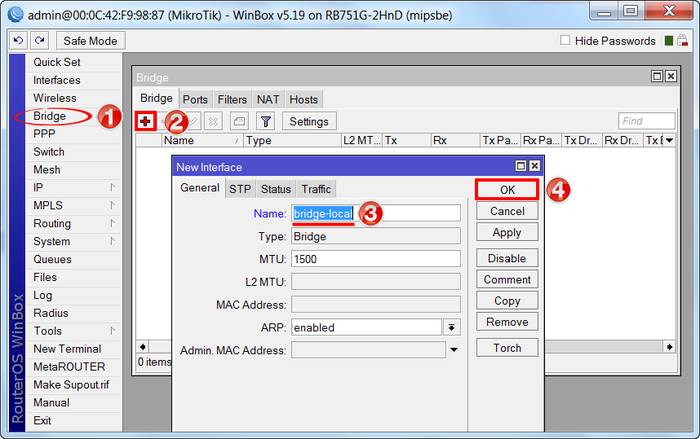Click the undo arrow icon
Viewport: 700px width, 439px height.
point(18,40)
